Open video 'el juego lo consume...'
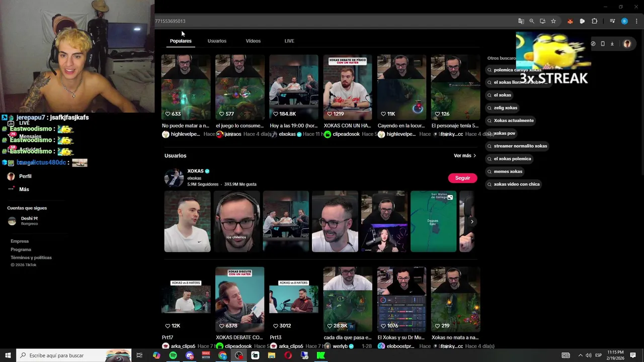 240,87
